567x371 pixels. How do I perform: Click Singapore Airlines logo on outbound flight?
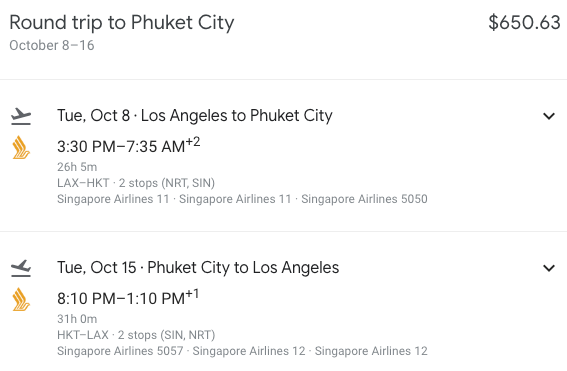click(21, 148)
